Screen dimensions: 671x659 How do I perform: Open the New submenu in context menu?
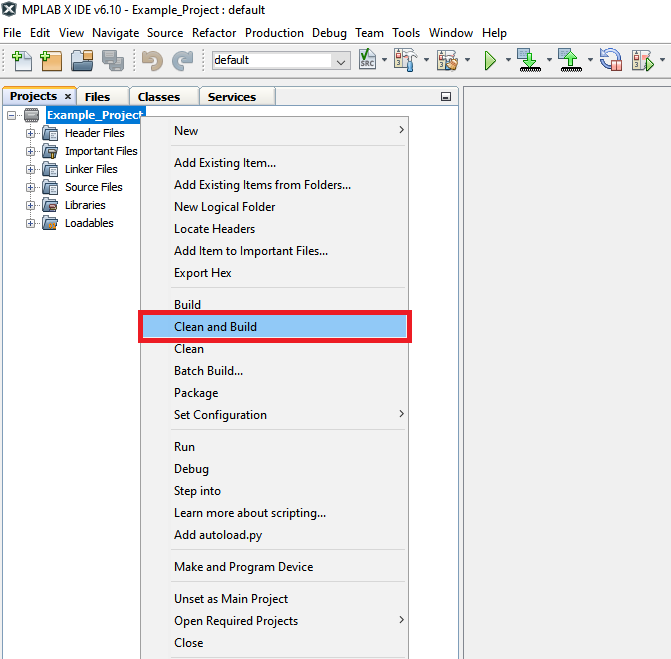click(274, 131)
